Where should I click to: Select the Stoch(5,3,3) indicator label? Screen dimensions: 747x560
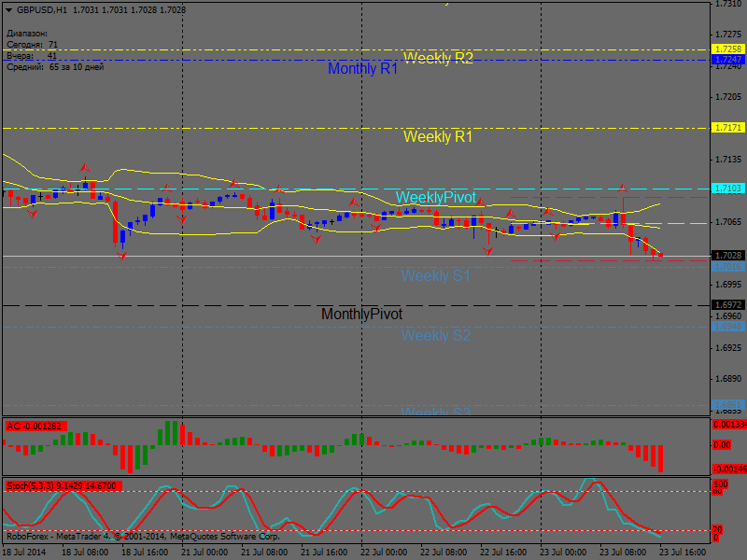click(61, 486)
